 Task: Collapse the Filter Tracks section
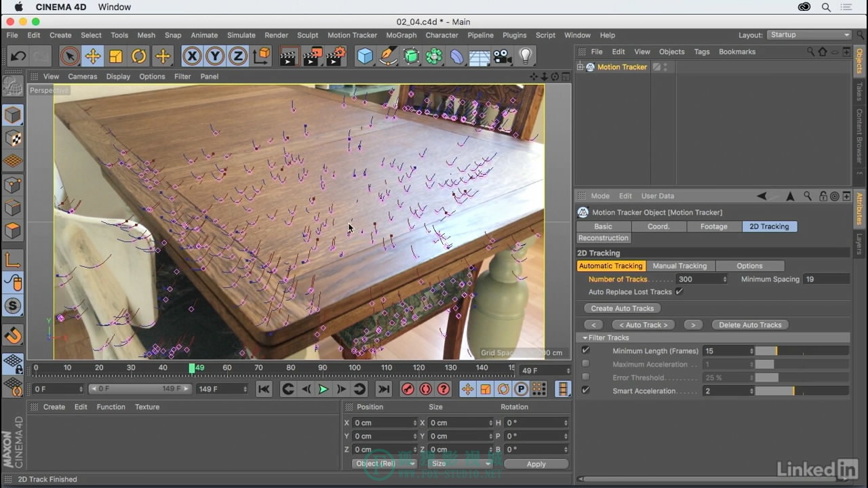point(585,338)
